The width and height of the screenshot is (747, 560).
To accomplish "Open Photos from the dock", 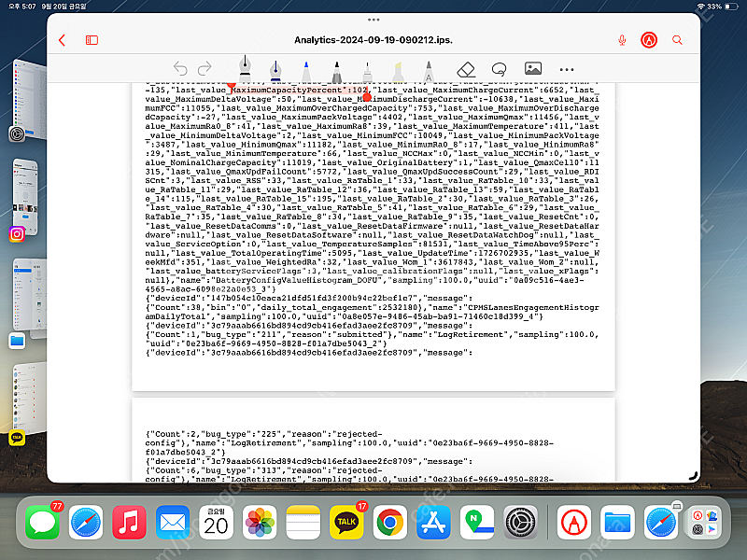I will (x=260, y=523).
